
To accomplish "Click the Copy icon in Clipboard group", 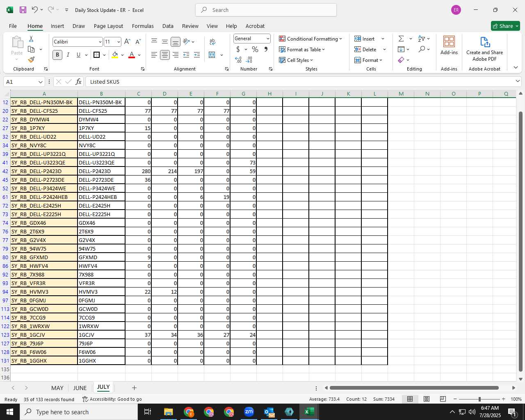I will coord(31,49).
